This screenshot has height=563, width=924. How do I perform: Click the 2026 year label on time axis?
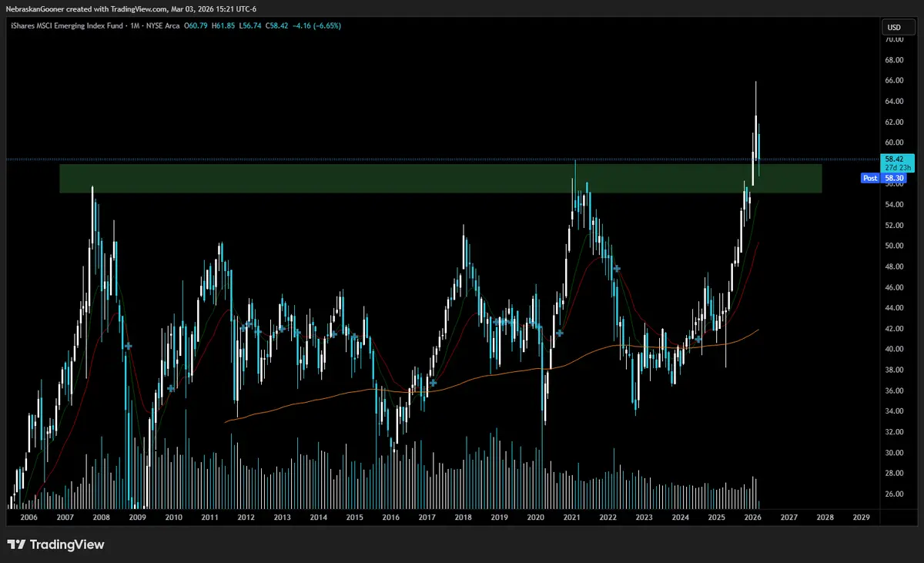[x=752, y=518]
